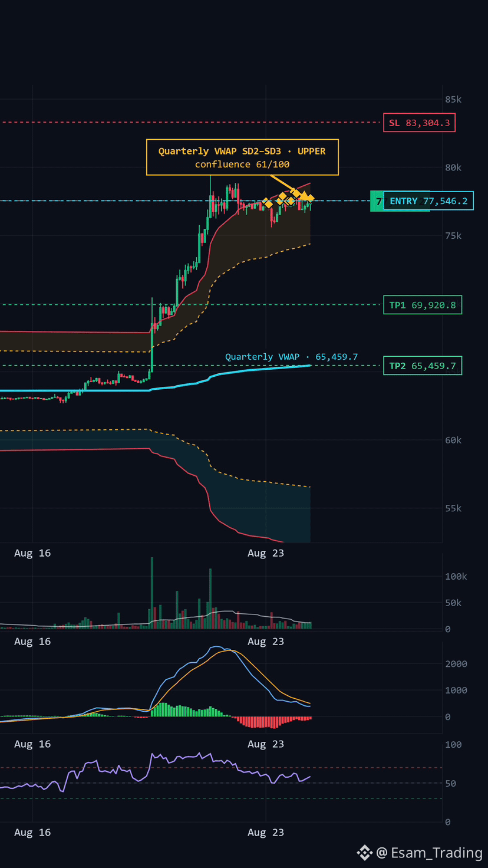Viewport: 488px width, 868px height.
Task: Click the 55k price axis label
Action: pyautogui.click(x=453, y=508)
